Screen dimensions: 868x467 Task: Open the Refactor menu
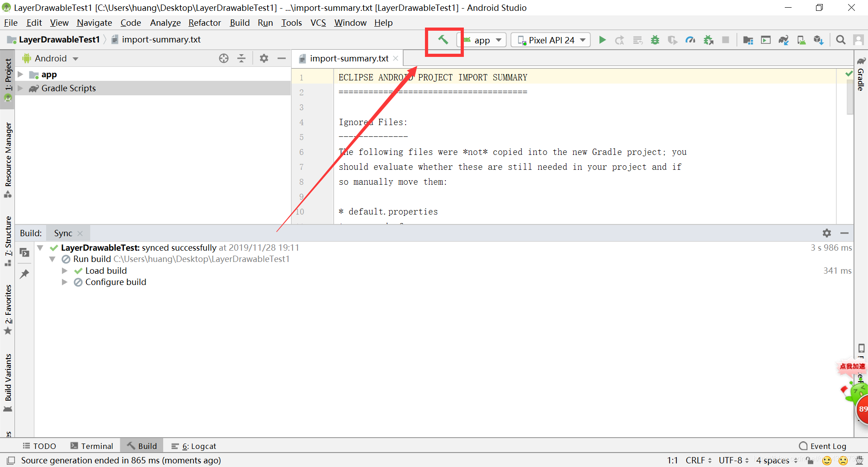(x=204, y=23)
